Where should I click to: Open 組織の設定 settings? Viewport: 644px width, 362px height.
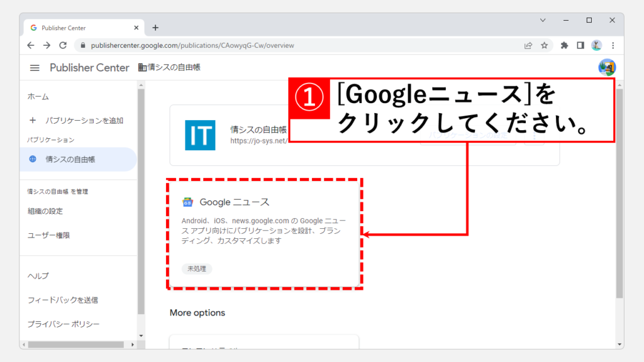(x=45, y=211)
